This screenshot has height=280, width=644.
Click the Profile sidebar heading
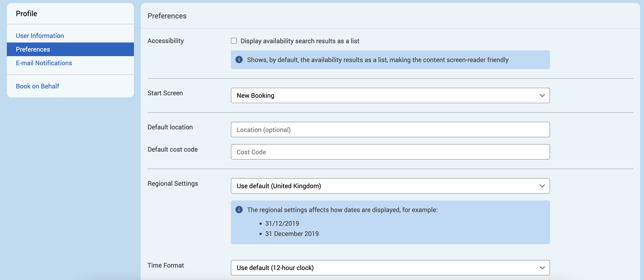point(27,13)
